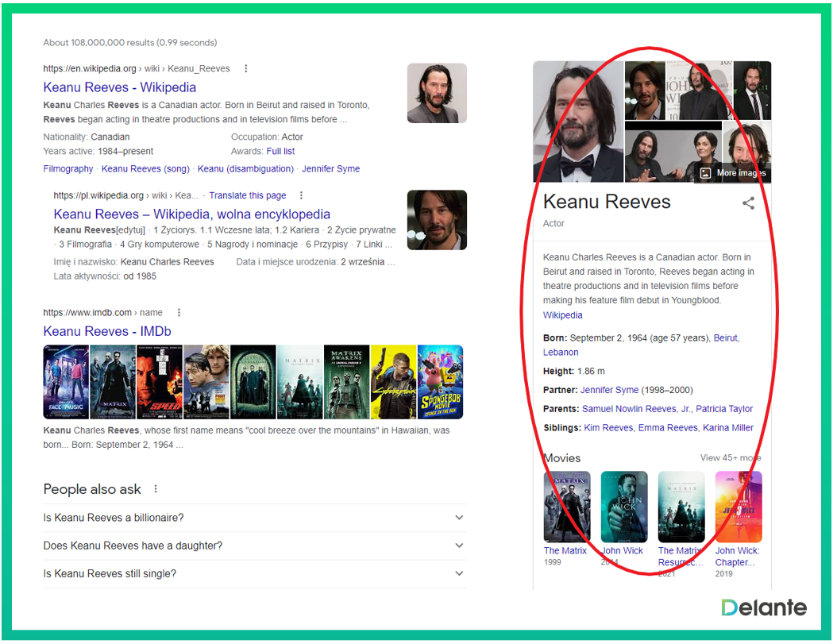Open 'Keanu Reeves – Wikipedia, wolna encyklopedia' result
This screenshot has width=837, height=644.
(191, 214)
